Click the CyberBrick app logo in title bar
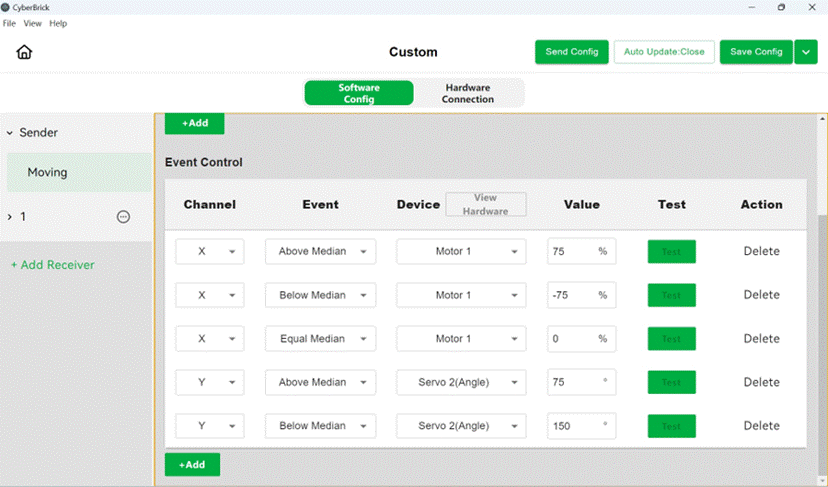 [x=5, y=7]
